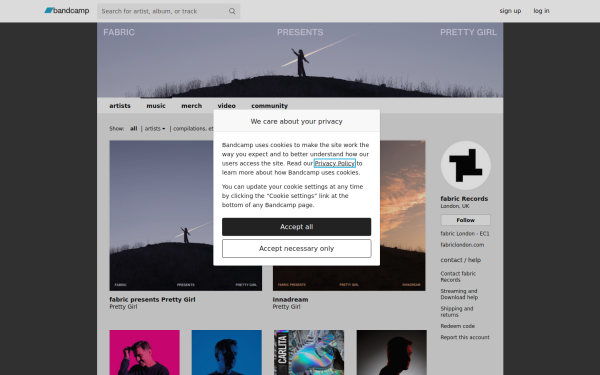Click the fabric Records logo avatar
The height and width of the screenshot is (375, 600).
tap(465, 165)
